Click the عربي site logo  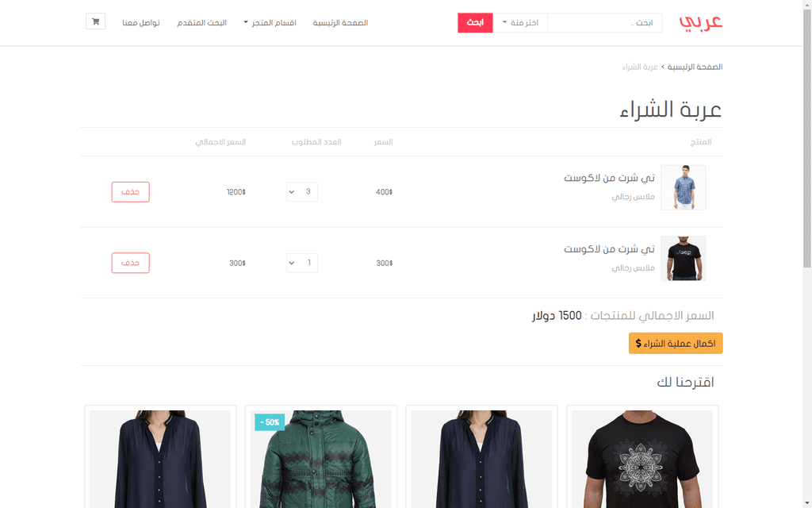(700, 22)
